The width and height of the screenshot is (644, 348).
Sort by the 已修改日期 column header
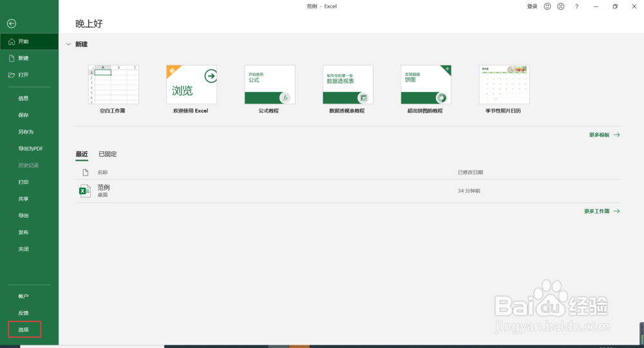tap(470, 172)
